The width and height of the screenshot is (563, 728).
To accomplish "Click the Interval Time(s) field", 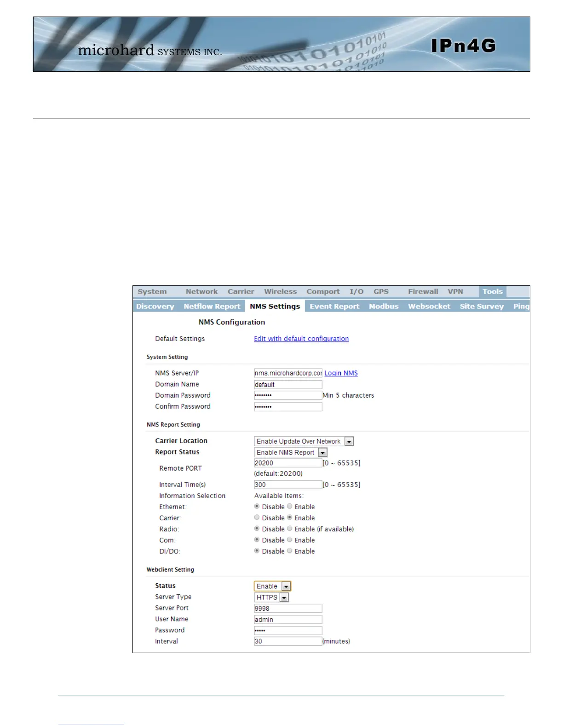I will pos(288,485).
